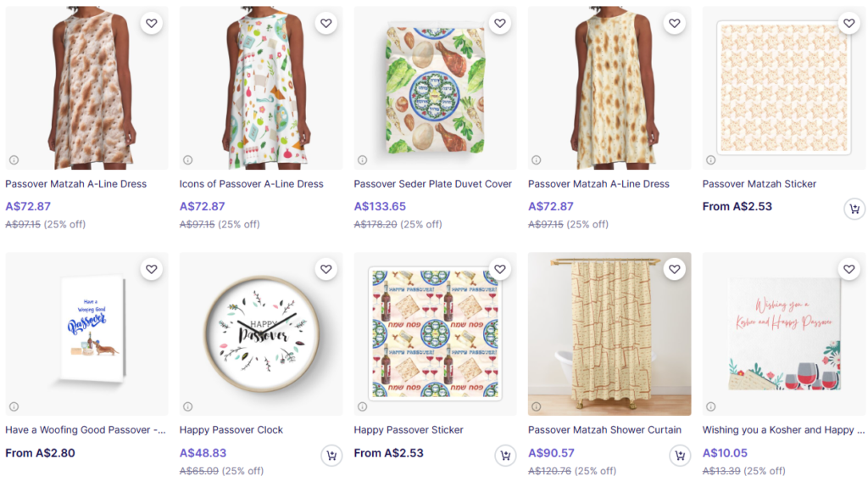
Task: Add Passover Matzah Sticker to cart
Action: (x=854, y=209)
